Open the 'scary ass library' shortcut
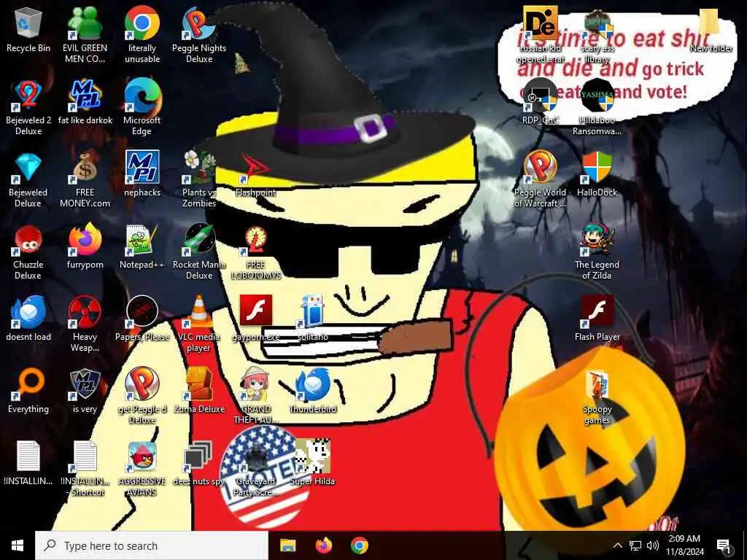 point(597,23)
